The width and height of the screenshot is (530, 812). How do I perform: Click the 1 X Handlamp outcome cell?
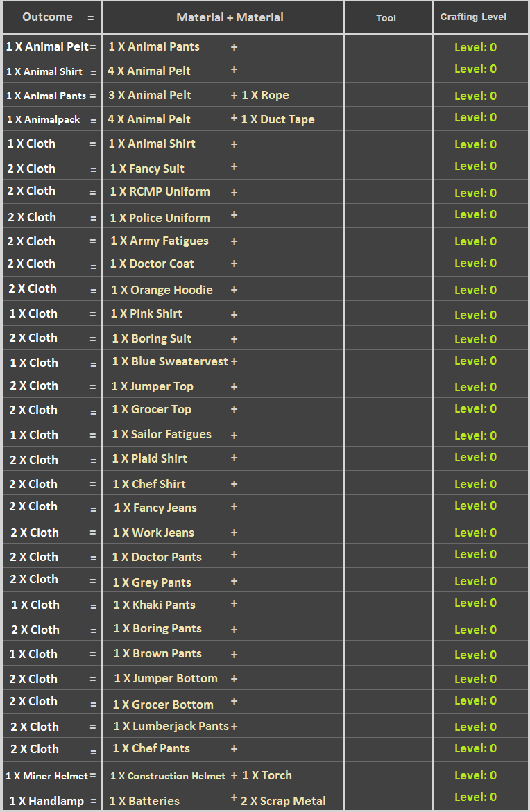[x=46, y=801]
